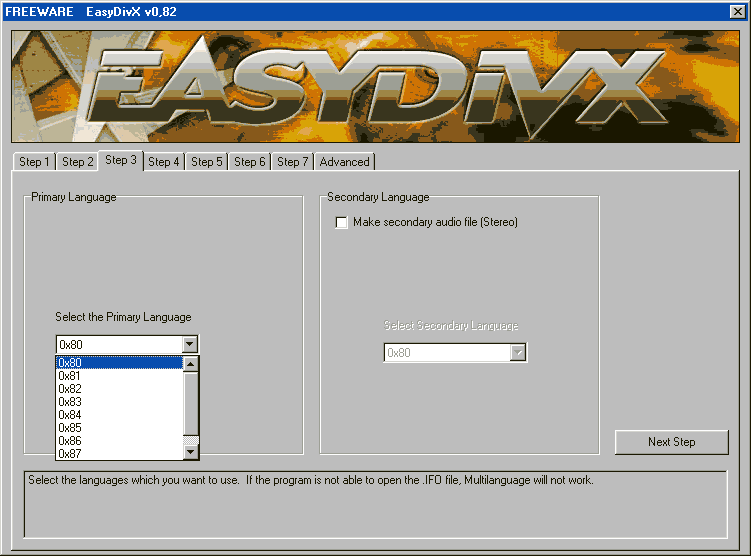
Task: Switch to the Step 1 tab
Action: [x=33, y=162]
